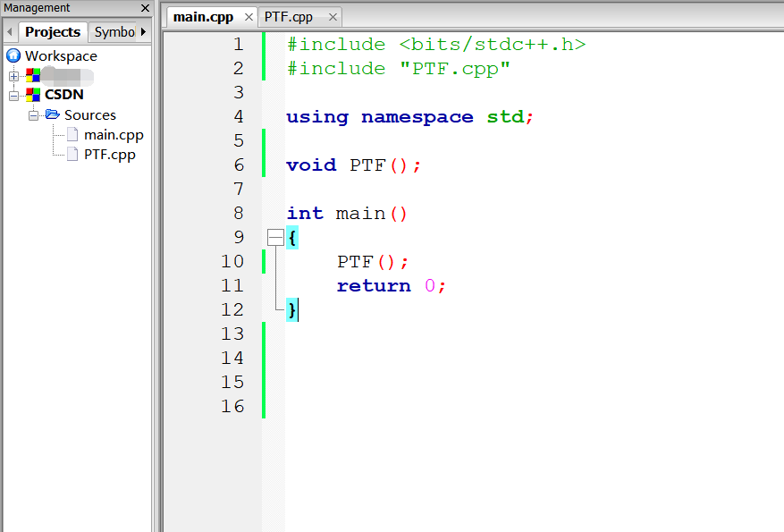Click the CSDN project colored icon
Viewport: 784px width, 532px height.
(x=33, y=95)
